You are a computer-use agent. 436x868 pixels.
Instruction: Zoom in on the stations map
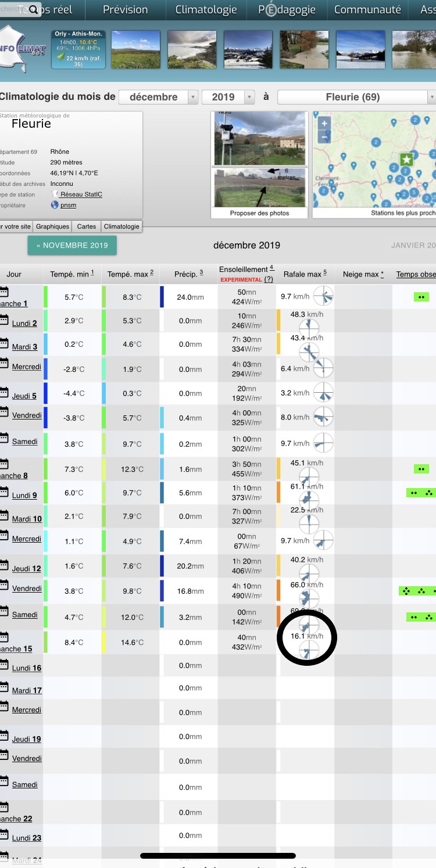[324, 123]
